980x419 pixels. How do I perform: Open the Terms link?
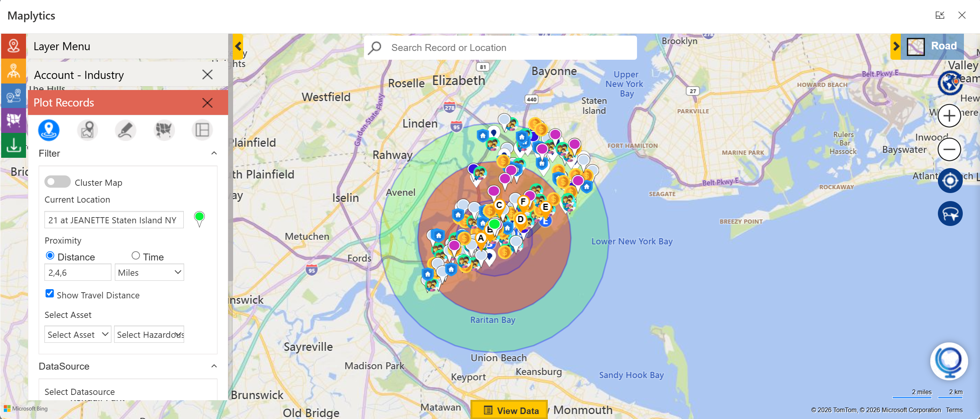(x=954, y=410)
